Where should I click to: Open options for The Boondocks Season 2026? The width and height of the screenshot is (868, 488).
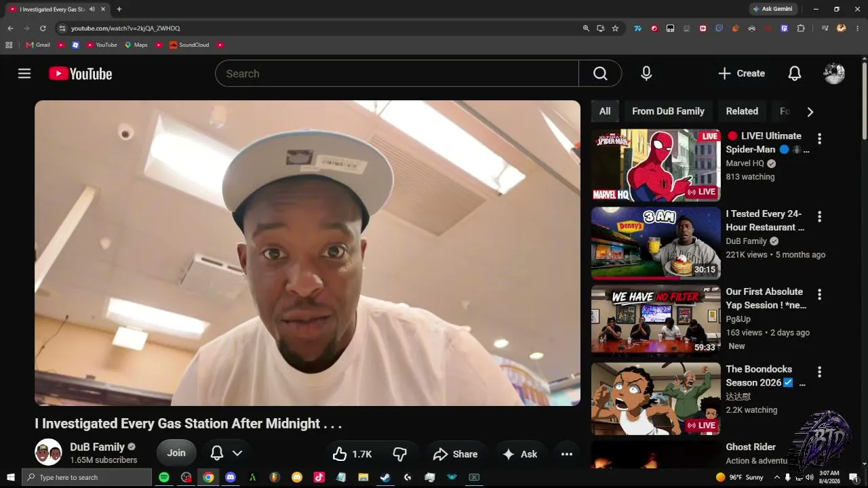819,371
